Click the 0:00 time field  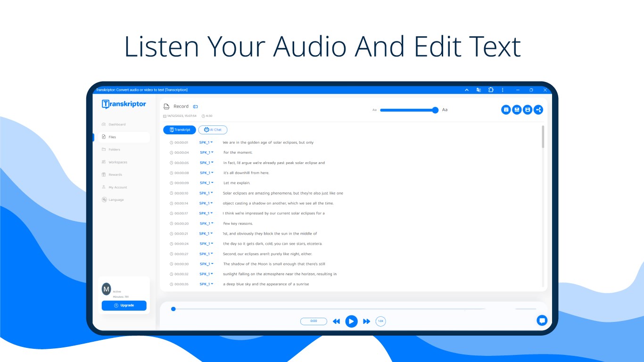(314, 321)
